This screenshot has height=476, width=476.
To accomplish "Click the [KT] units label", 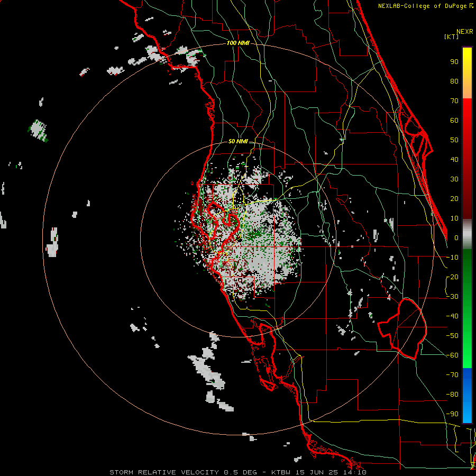I will tap(451, 36).
